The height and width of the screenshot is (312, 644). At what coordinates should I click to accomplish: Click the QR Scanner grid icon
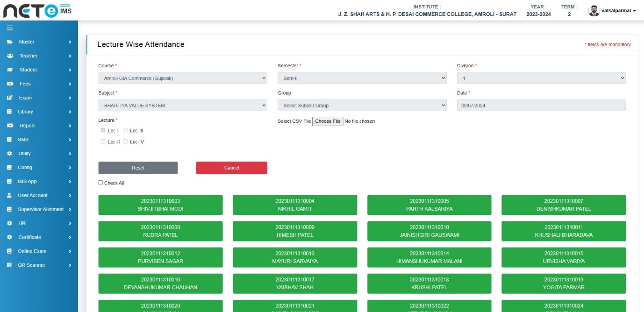[9, 265]
